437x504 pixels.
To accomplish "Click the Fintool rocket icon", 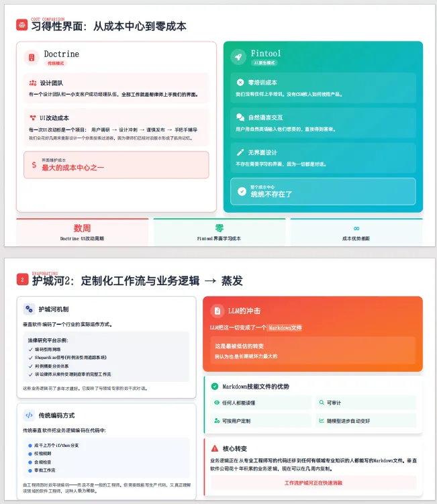I will click(x=238, y=57).
